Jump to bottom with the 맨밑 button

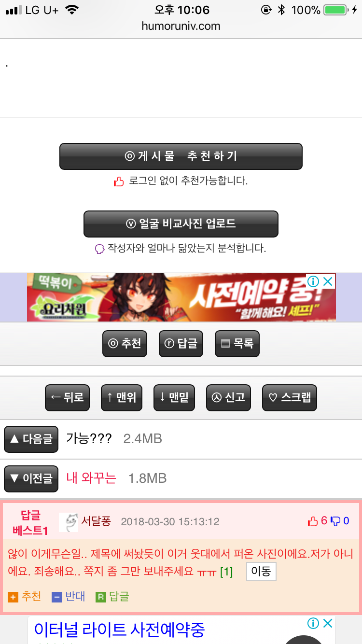pyautogui.click(x=174, y=398)
